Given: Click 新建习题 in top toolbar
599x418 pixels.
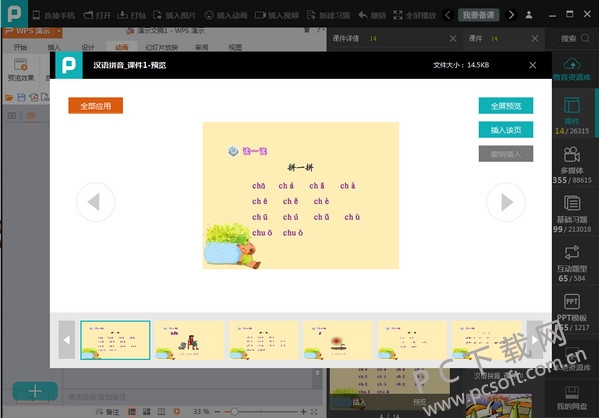Looking at the screenshot, I should (x=328, y=15).
